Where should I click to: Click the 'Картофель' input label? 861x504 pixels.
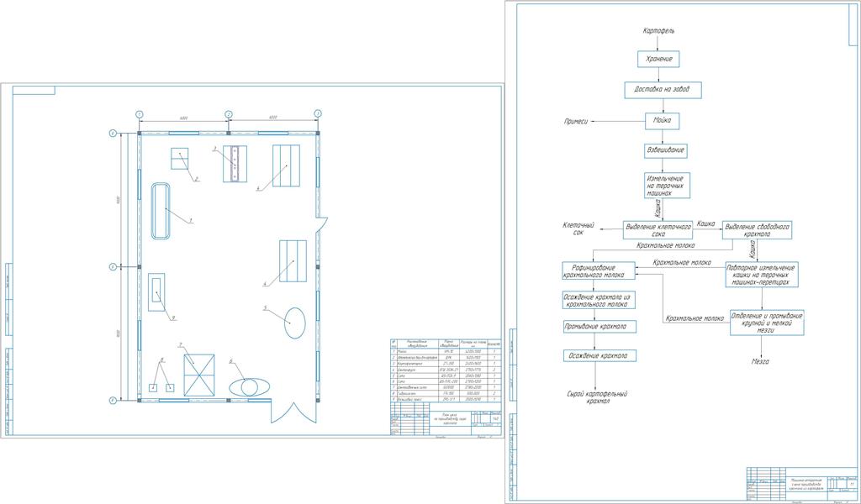tap(658, 31)
